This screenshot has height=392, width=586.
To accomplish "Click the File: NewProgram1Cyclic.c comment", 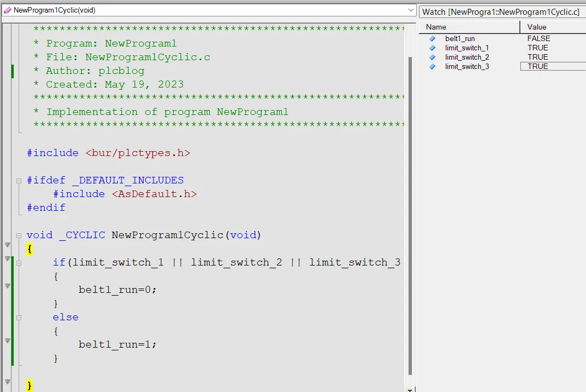I will [x=122, y=57].
